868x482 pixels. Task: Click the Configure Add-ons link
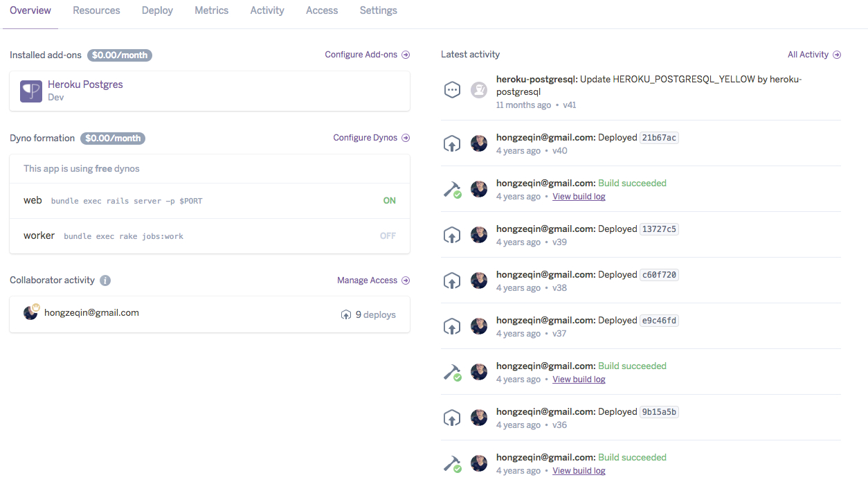click(368, 55)
